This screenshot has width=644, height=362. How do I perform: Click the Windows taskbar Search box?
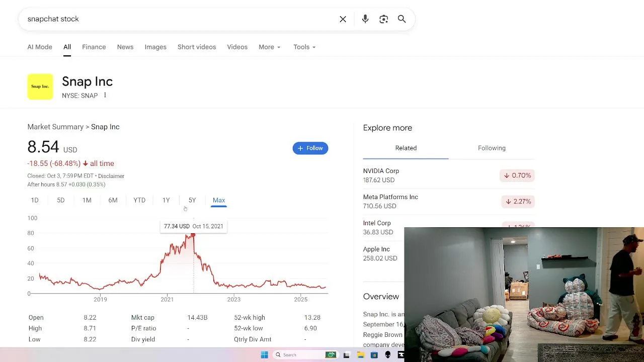pos(305,355)
